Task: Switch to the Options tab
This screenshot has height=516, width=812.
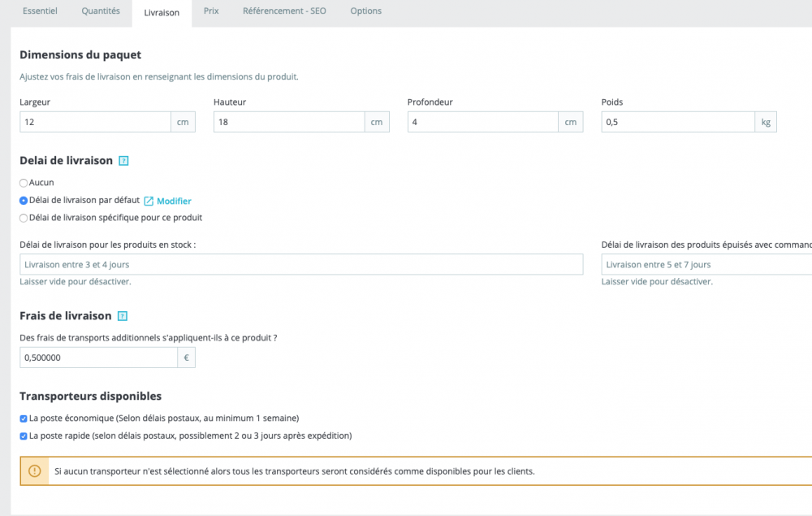Action: pos(365,11)
